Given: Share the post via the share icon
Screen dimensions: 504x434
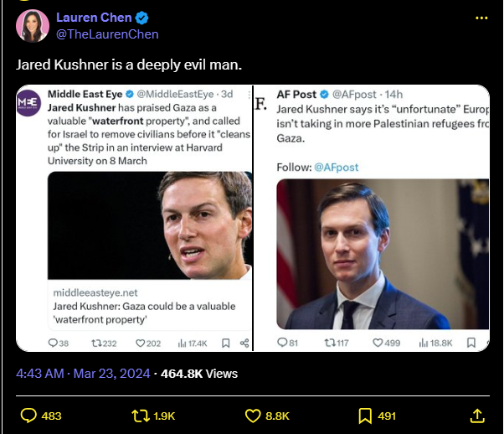Looking at the screenshot, I should click(x=477, y=416).
